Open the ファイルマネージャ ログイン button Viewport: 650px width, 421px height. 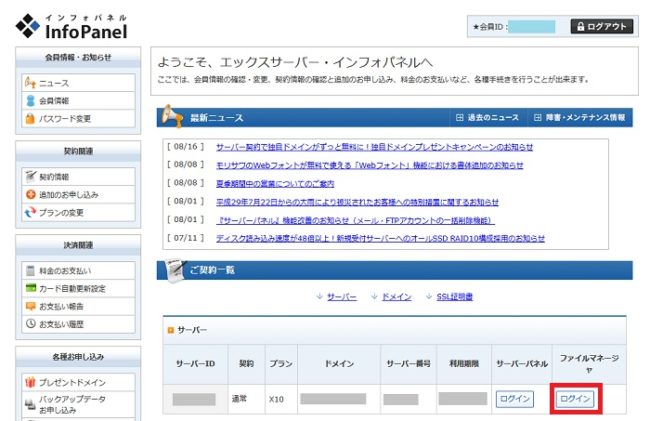pyautogui.click(x=575, y=399)
